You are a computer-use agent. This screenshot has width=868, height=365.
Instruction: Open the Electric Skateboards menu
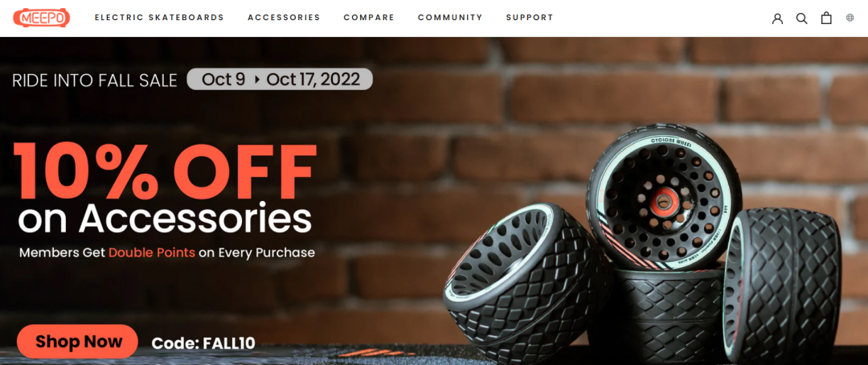click(159, 18)
